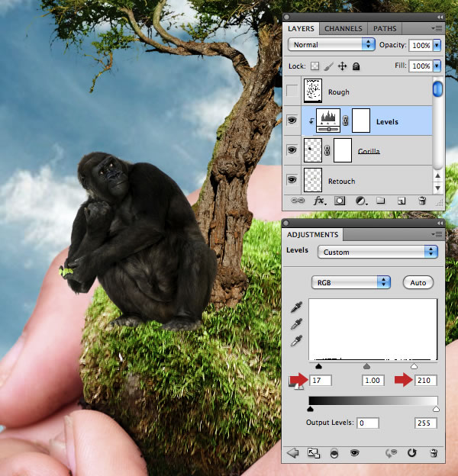458x476 pixels.
Task: Click the Opacity 100% field
Action: (x=421, y=45)
